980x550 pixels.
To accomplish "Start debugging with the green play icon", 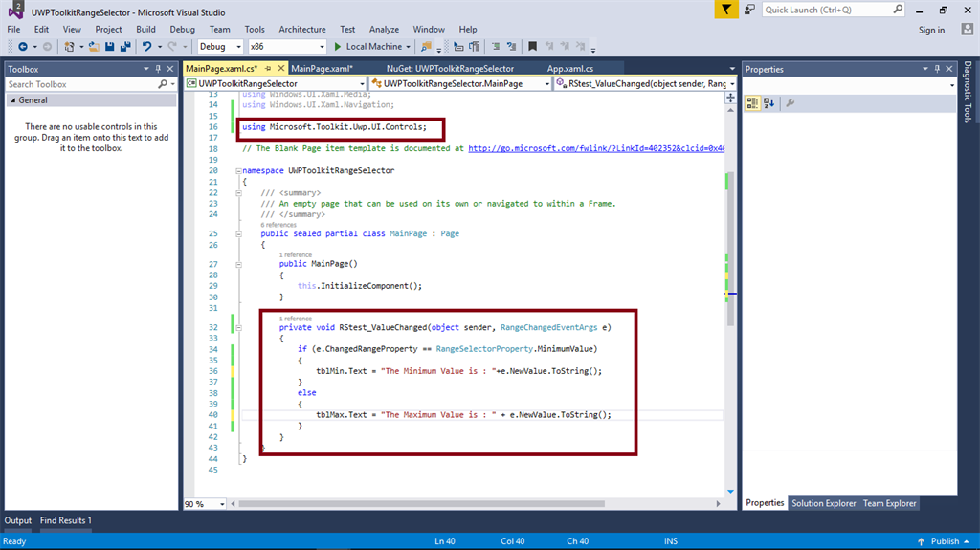I will [x=337, y=47].
